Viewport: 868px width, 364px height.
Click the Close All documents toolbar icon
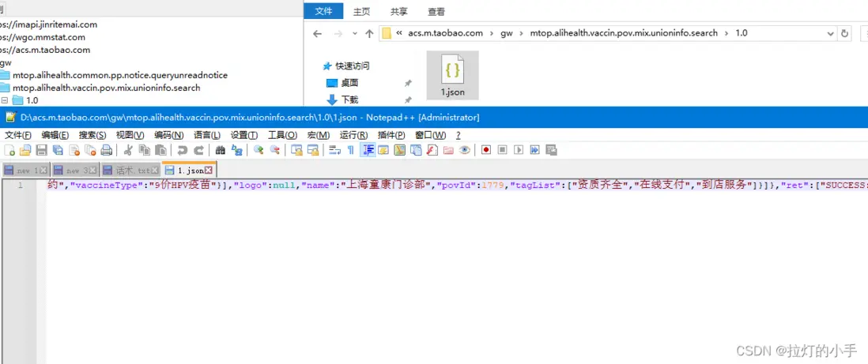coord(90,150)
